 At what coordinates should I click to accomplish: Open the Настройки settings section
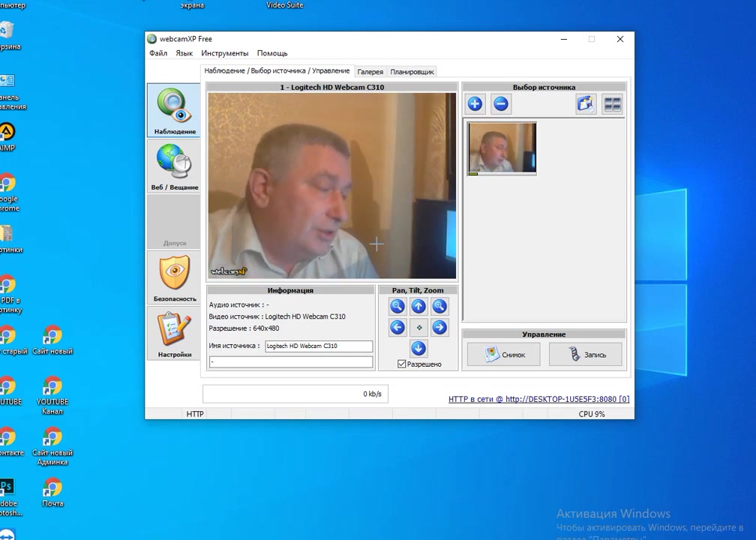173,334
